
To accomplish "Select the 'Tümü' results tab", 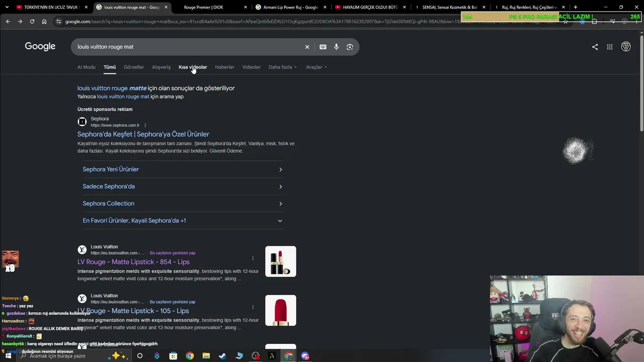I will pyautogui.click(x=110, y=67).
